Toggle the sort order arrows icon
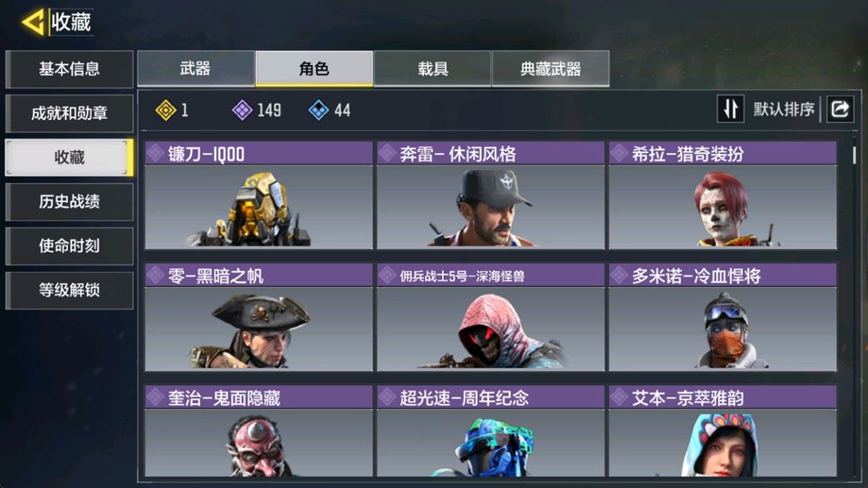The width and height of the screenshot is (868, 488). [x=730, y=109]
